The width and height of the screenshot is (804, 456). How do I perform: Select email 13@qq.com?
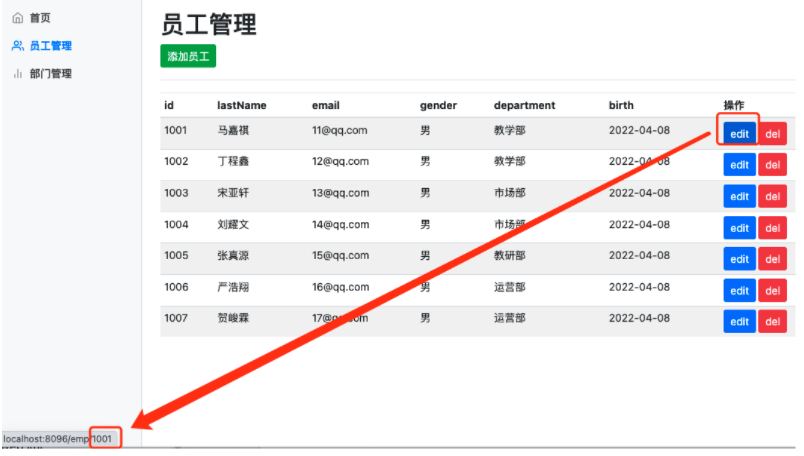pyautogui.click(x=340, y=193)
